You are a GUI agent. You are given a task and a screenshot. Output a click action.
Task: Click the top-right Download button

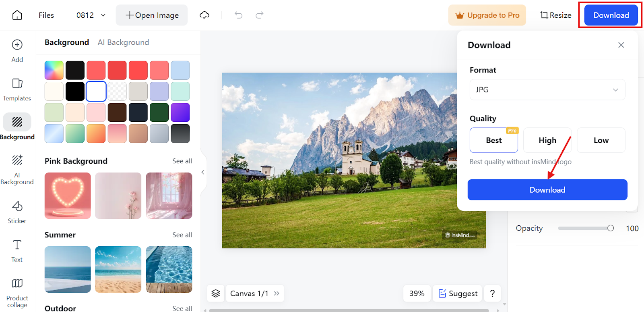[x=611, y=15]
